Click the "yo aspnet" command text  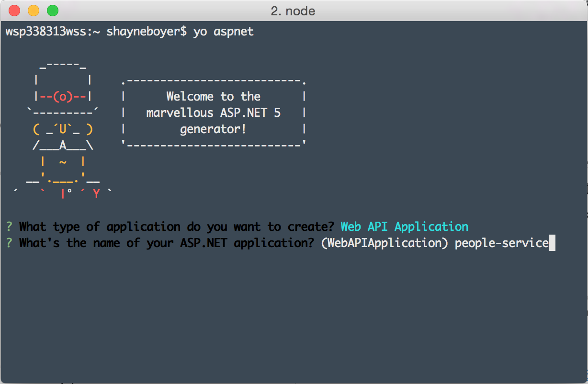point(224,32)
